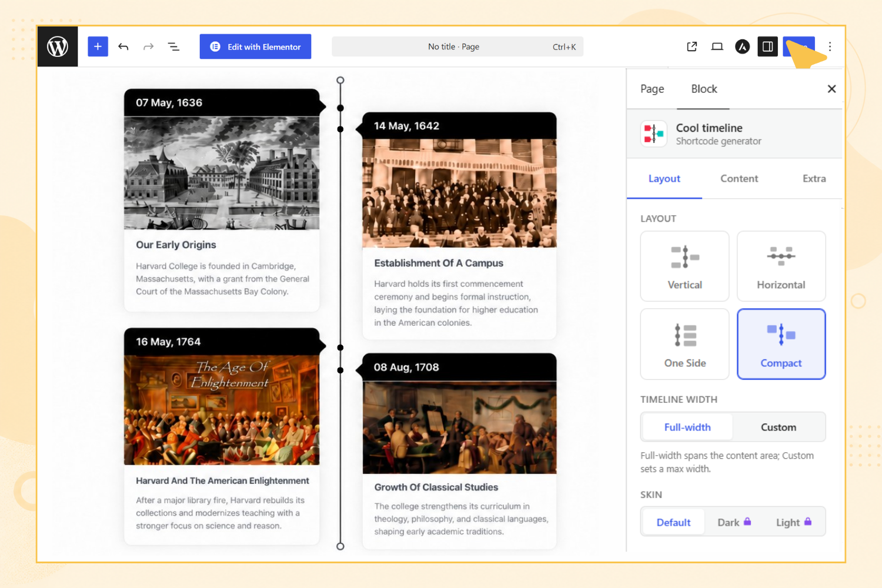Click the 14 May, 1642 crowd photo
The width and height of the screenshot is (882, 588).
click(459, 193)
